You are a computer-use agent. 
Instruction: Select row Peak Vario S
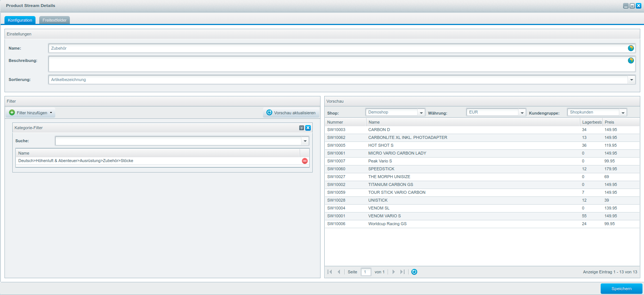point(482,161)
